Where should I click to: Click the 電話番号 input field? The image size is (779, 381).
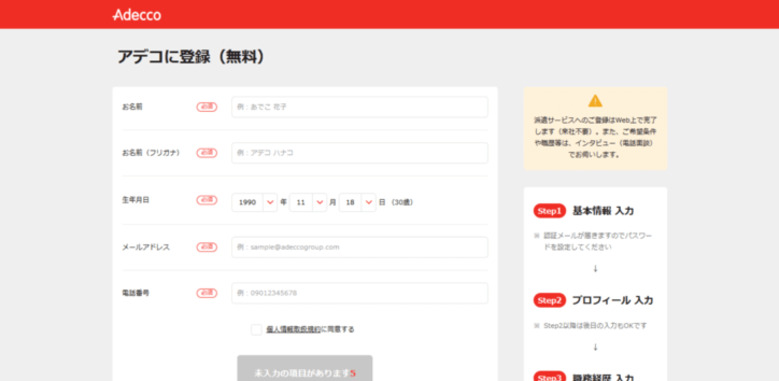(x=360, y=293)
